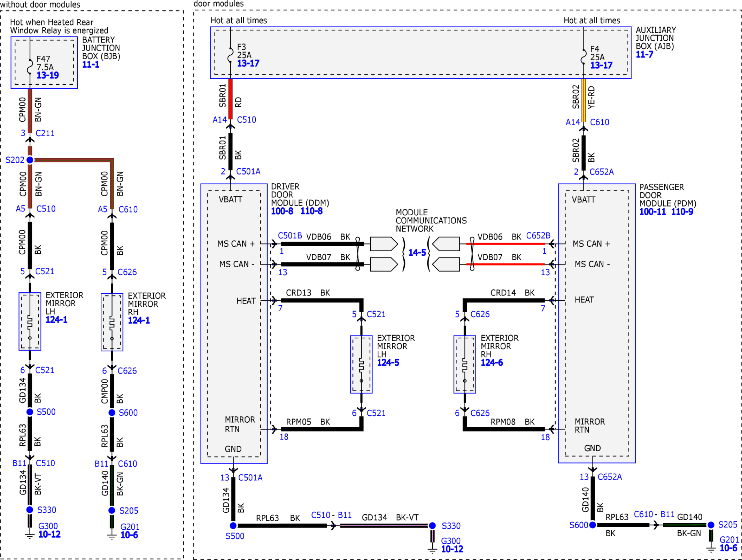742x560 pixels.
Task: Click the heater element in Exterior Mirror LH 124-5
Action: coord(361,365)
